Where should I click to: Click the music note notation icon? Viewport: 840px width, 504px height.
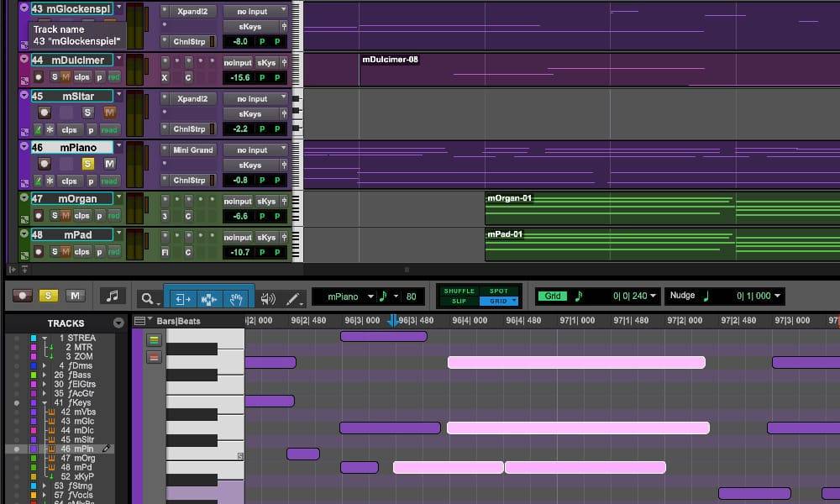point(112,296)
